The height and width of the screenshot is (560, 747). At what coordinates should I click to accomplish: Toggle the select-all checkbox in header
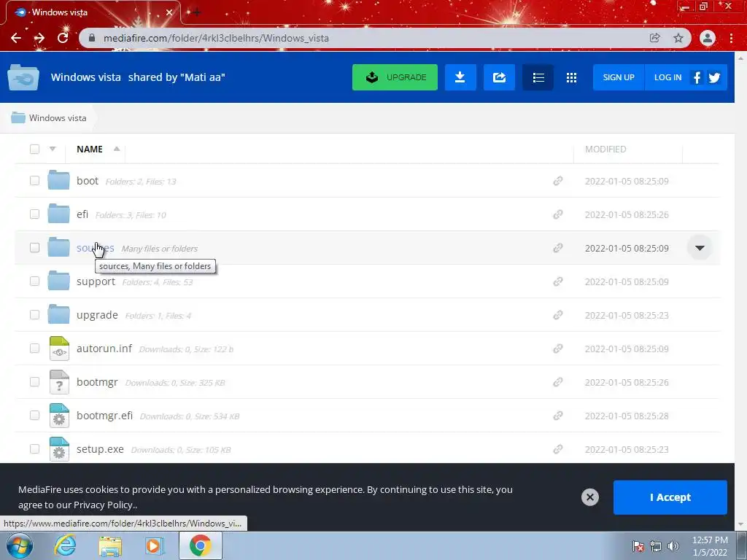click(x=34, y=149)
